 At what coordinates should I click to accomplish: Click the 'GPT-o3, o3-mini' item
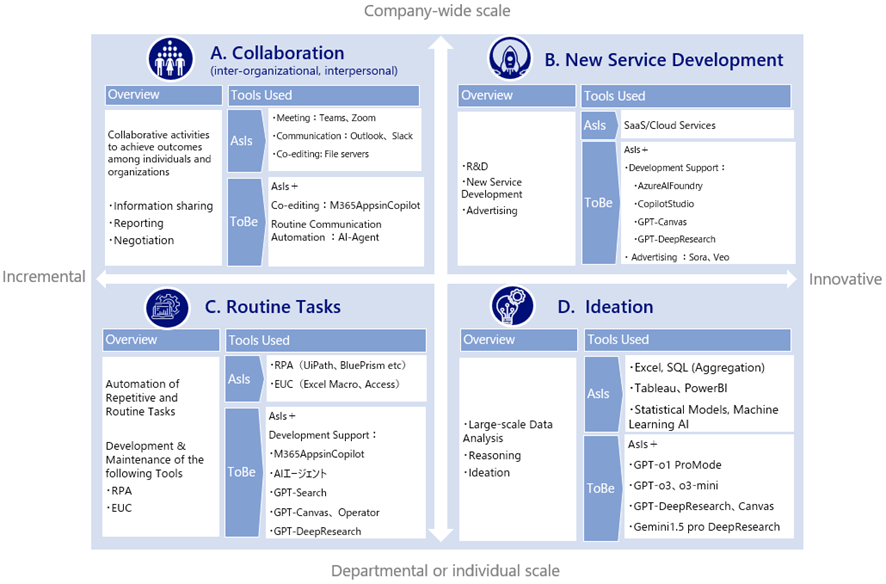coord(674,486)
